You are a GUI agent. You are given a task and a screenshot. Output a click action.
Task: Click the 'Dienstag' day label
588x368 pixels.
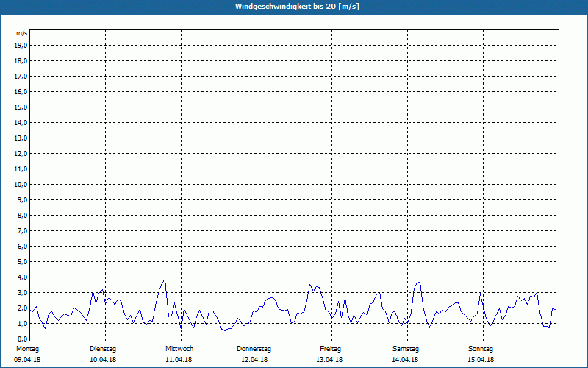coord(103,349)
